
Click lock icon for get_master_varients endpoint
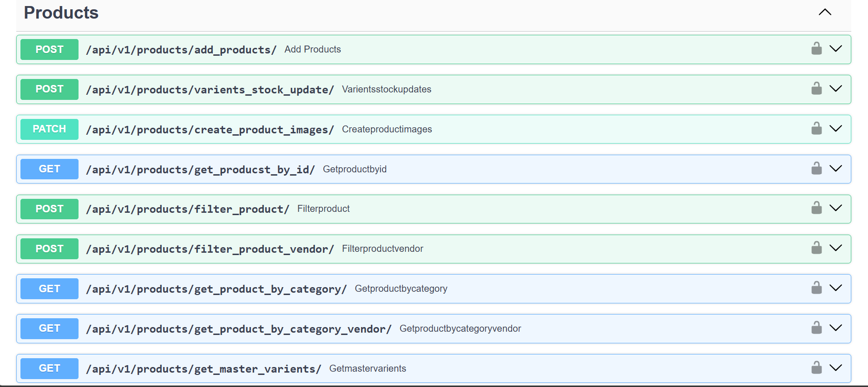816,368
